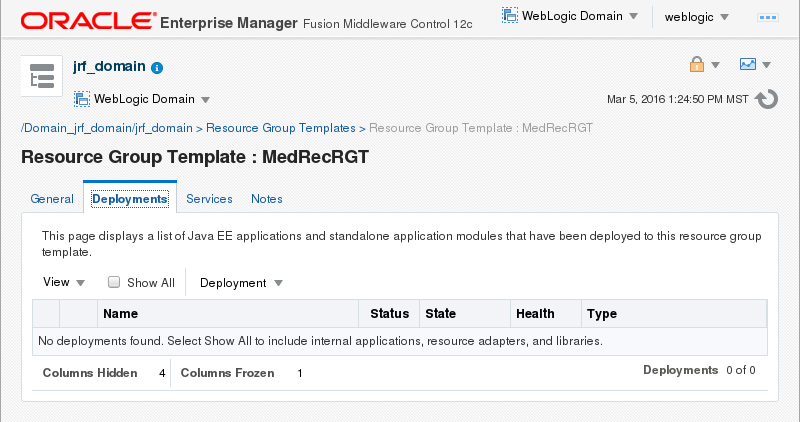The height and width of the screenshot is (422, 800).
Task: Enable the Show All checkbox
Action: pyautogui.click(x=114, y=282)
